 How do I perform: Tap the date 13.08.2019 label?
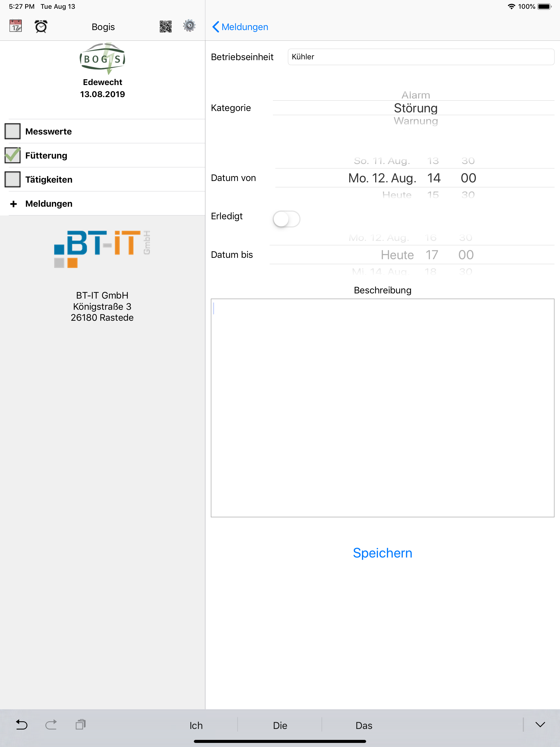coord(102,94)
